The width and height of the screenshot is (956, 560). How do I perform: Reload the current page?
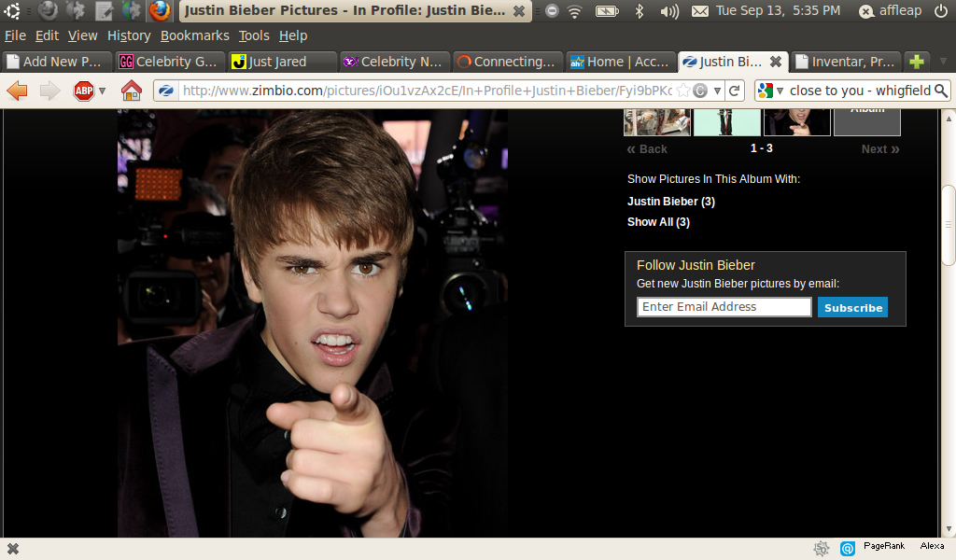pos(735,91)
